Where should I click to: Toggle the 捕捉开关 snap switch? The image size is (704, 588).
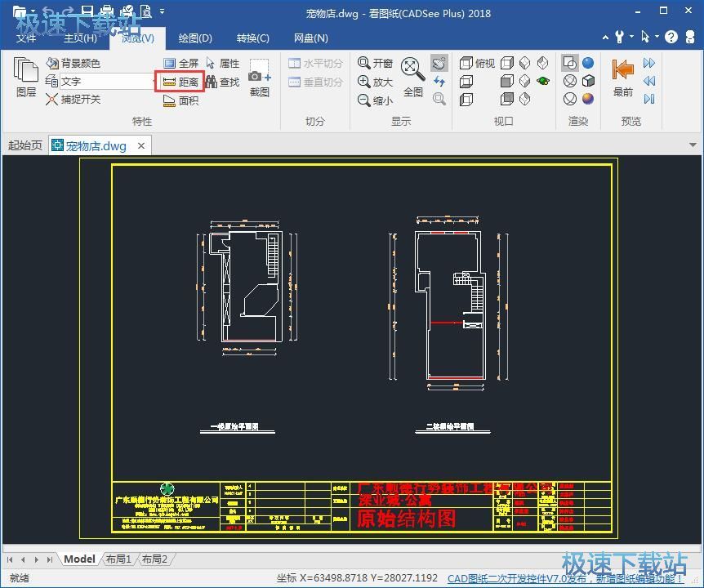[x=74, y=100]
